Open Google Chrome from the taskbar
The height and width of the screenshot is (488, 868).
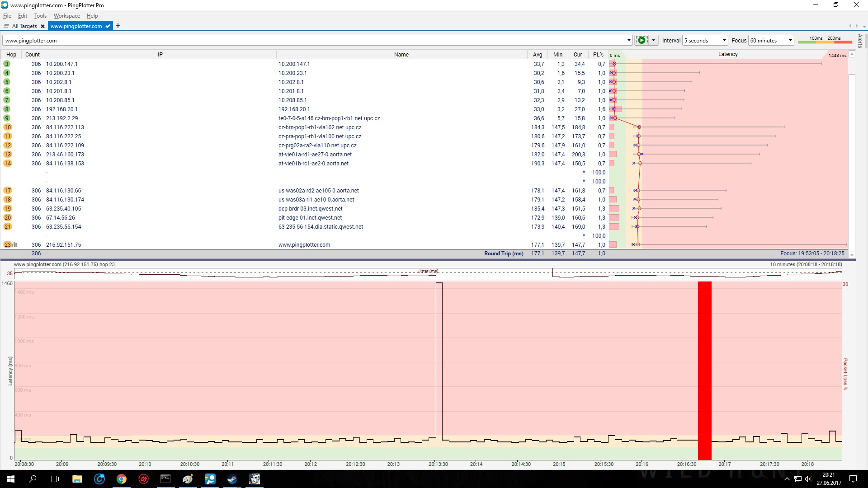pyautogui.click(x=121, y=479)
